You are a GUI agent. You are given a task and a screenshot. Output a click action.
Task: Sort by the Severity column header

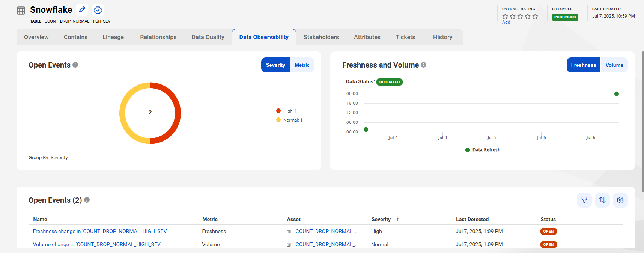pos(381,219)
